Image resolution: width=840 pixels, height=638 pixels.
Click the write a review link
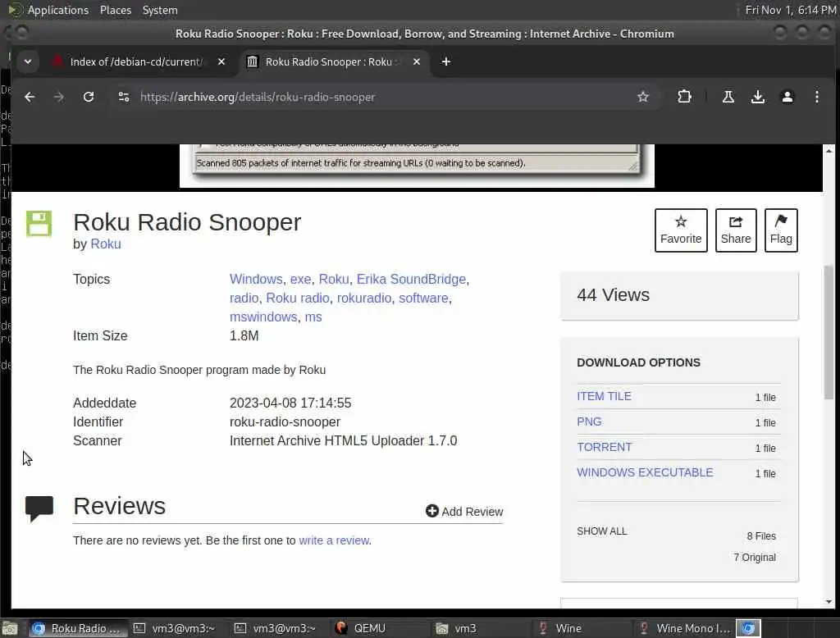point(334,540)
